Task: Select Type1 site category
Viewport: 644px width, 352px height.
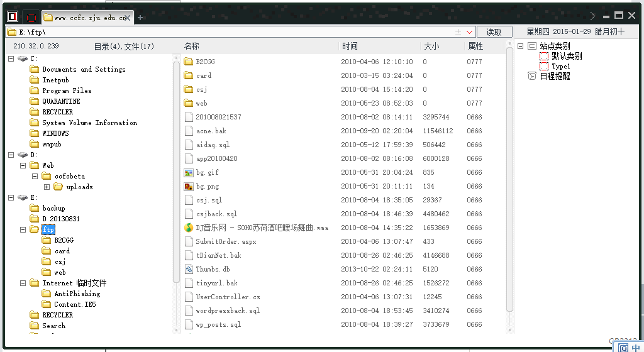Action: [x=560, y=66]
